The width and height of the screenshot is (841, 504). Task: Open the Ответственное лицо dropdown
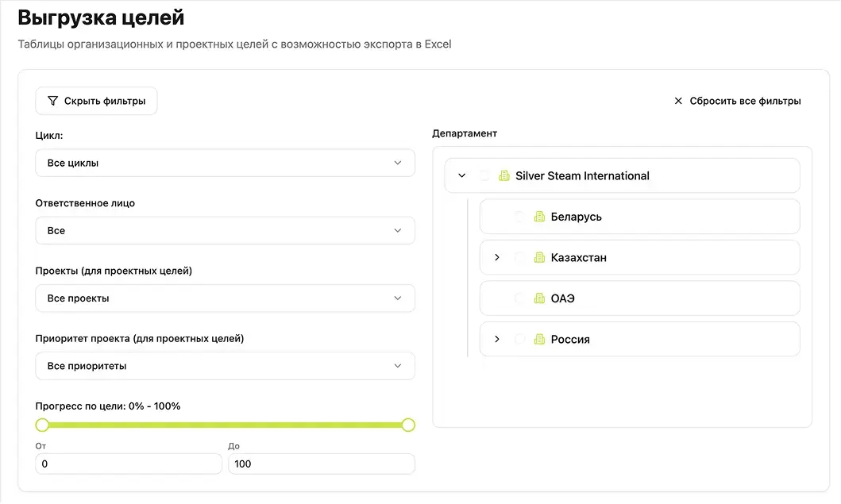[x=225, y=231]
